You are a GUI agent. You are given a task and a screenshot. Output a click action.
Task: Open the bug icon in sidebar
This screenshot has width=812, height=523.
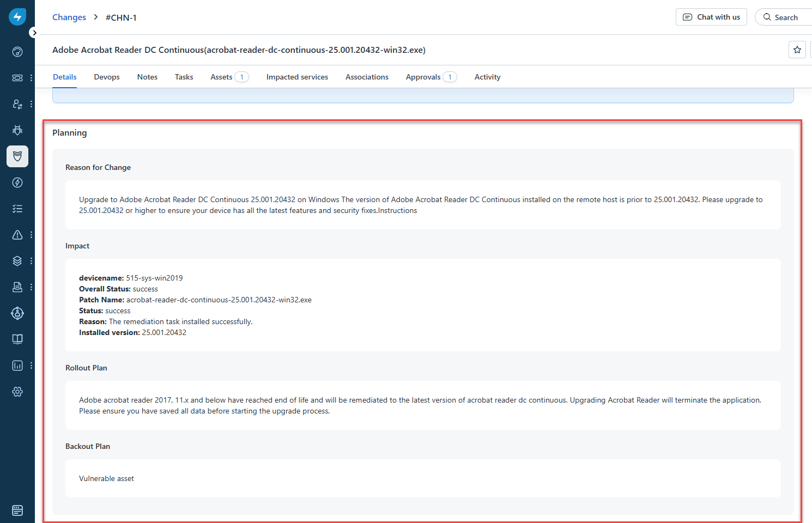[x=17, y=130]
